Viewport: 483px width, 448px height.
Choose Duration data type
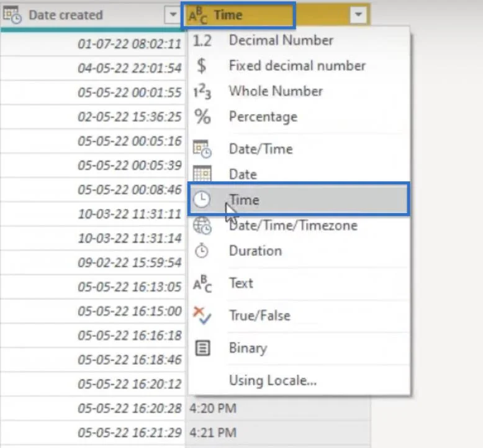coord(299,251)
